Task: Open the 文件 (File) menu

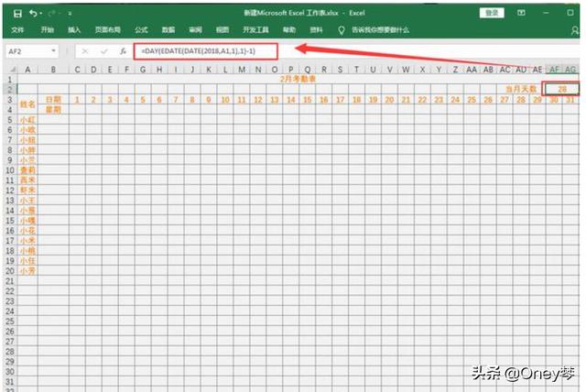Action: (x=17, y=30)
